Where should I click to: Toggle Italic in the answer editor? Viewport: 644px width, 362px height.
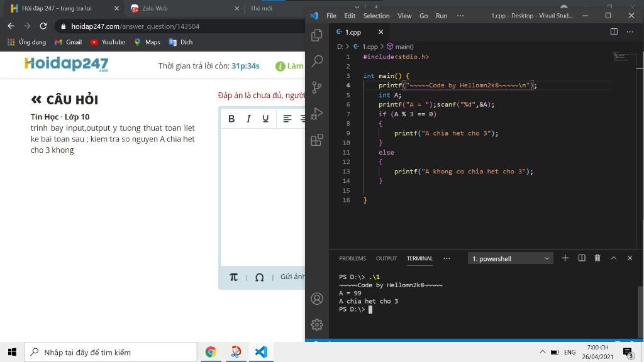(248, 119)
